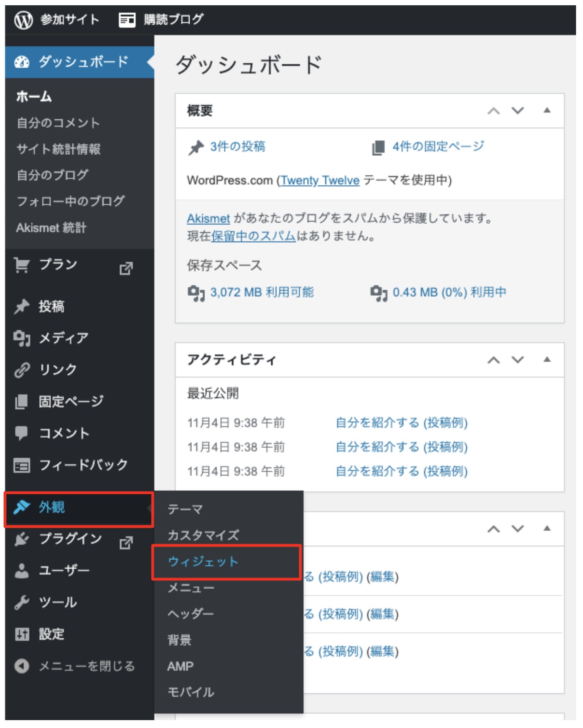Select ウィジェット from the 外観 submenu
The image size is (583, 728).
coord(203,562)
